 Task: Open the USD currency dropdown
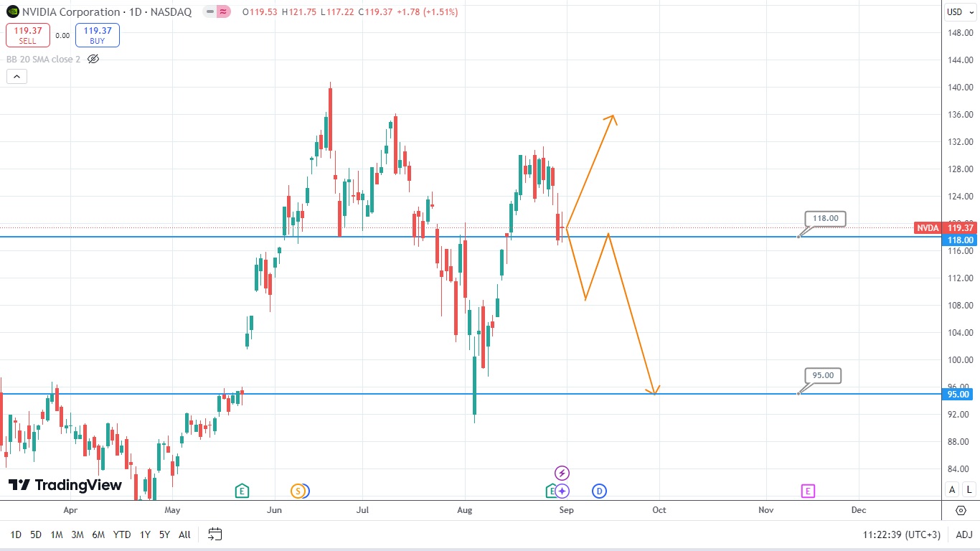tap(961, 12)
